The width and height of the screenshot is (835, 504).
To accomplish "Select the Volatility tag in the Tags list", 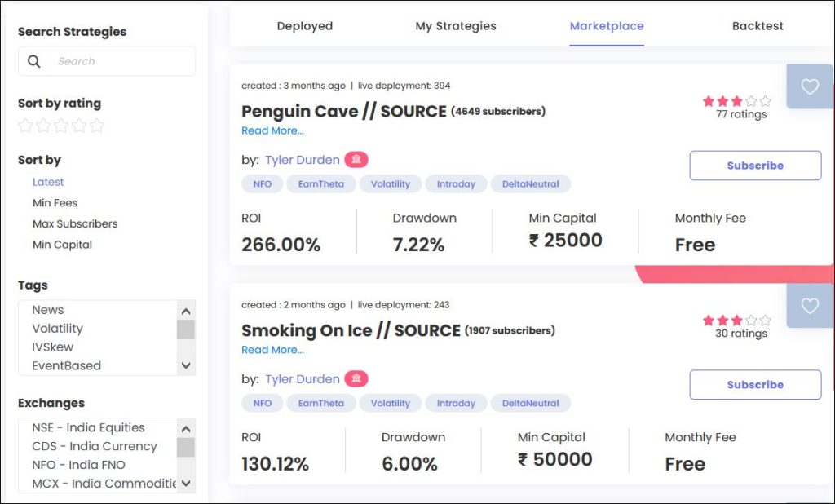I will point(57,328).
